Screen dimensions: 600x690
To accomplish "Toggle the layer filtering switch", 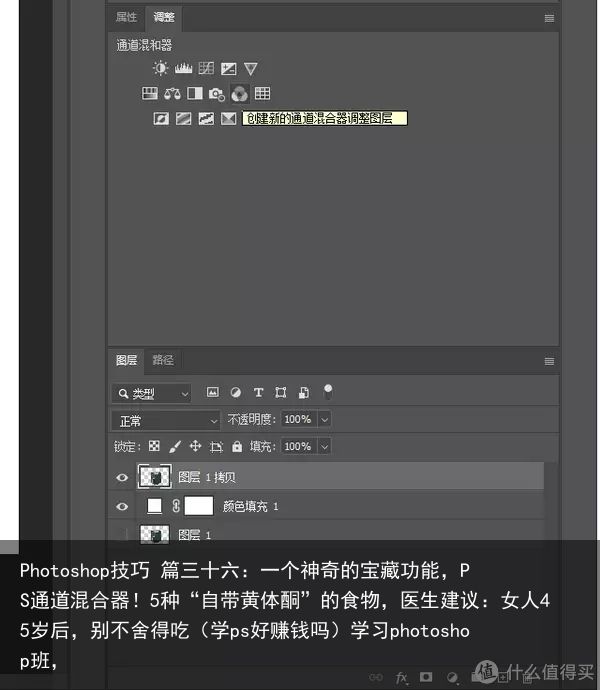I will pyautogui.click(x=328, y=391).
